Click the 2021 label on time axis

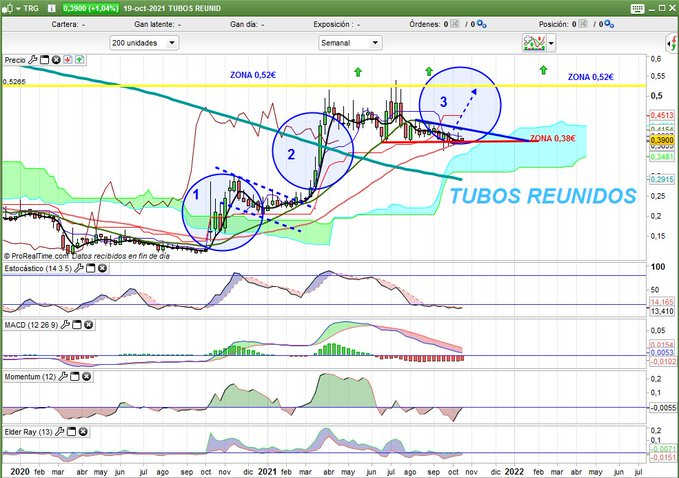click(267, 472)
